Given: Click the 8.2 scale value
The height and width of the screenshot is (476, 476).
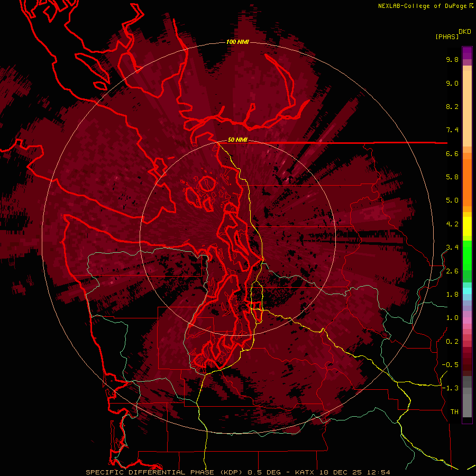Looking at the screenshot, I should [x=452, y=106].
